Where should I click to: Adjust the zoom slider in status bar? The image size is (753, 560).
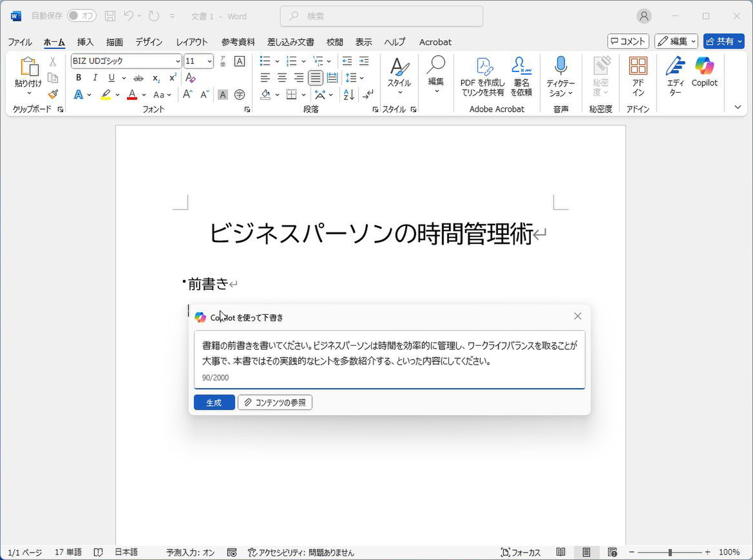[x=670, y=552]
